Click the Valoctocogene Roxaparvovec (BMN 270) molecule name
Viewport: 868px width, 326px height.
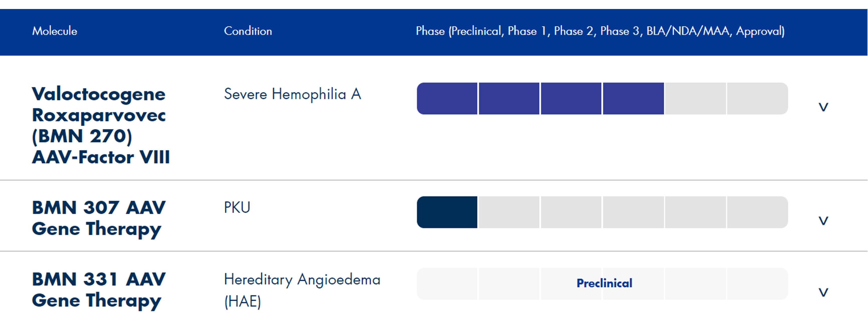[x=101, y=125]
